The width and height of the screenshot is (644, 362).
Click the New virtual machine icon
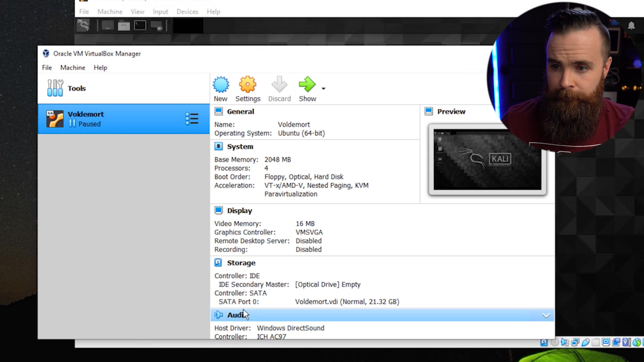tap(221, 85)
